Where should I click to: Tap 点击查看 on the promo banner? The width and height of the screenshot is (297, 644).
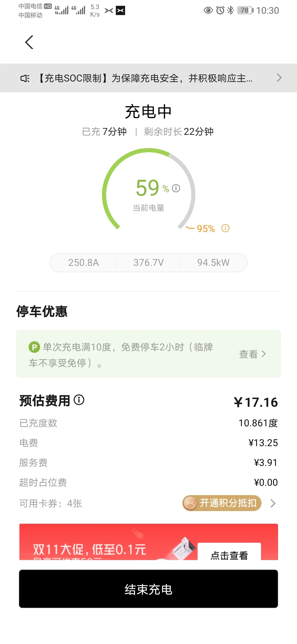click(229, 552)
